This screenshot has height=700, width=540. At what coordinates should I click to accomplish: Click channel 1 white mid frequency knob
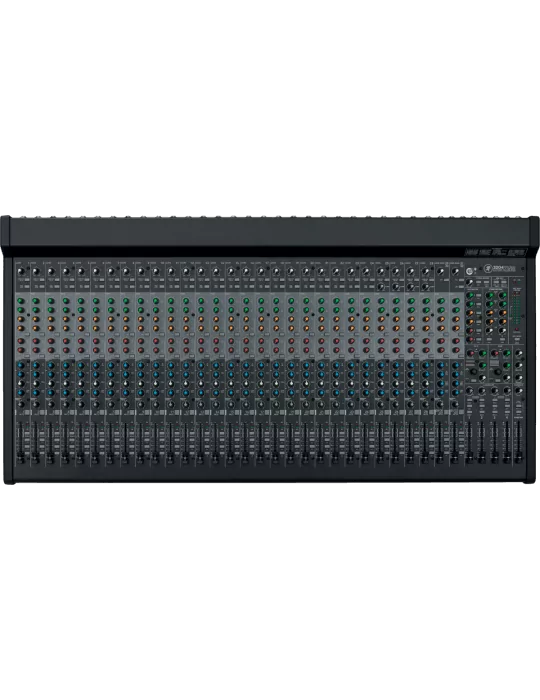(21, 384)
